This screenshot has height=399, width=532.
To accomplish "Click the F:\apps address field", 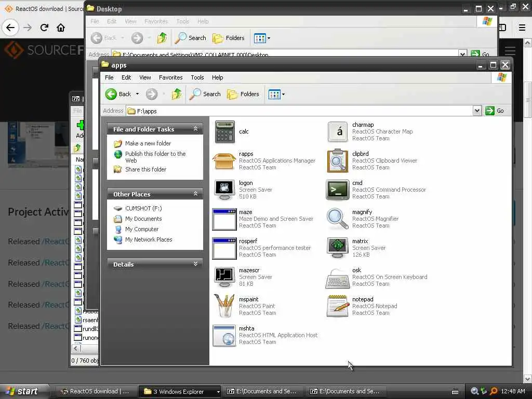I will click(x=300, y=111).
